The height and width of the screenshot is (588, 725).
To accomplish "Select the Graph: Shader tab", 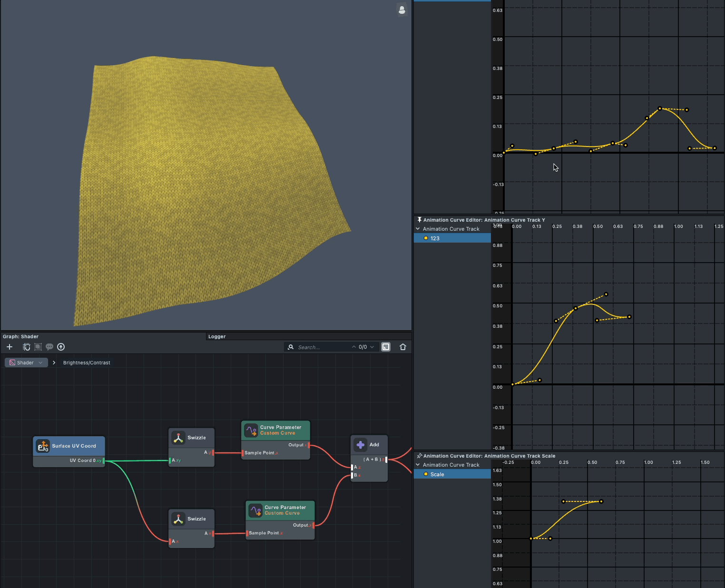I will 21,336.
